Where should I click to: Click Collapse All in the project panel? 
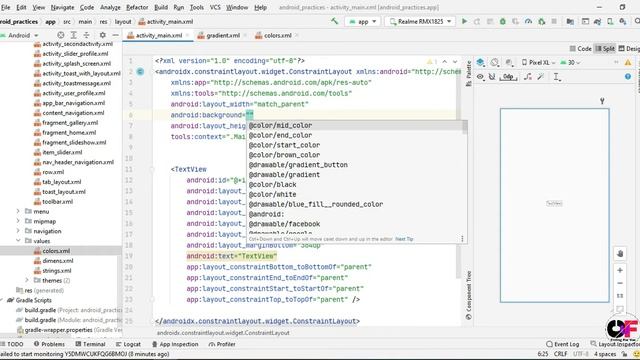pos(87,35)
